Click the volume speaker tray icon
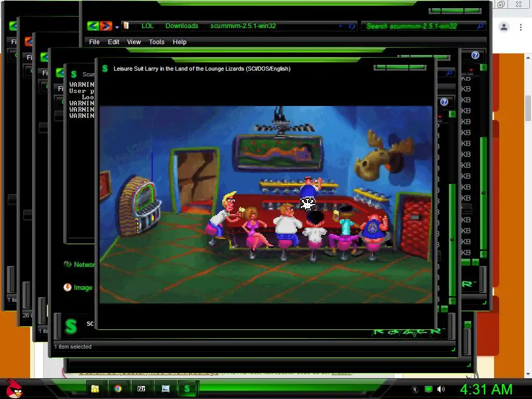The height and width of the screenshot is (399, 532). tap(441, 390)
